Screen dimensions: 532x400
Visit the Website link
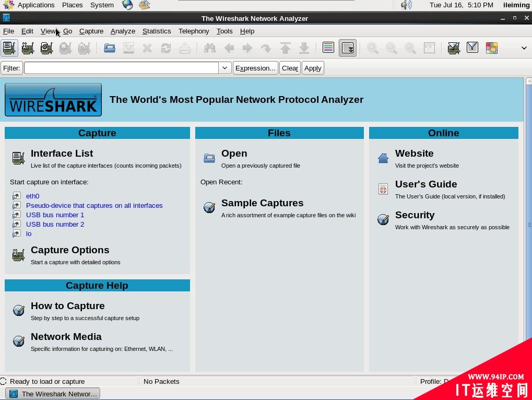coord(414,154)
